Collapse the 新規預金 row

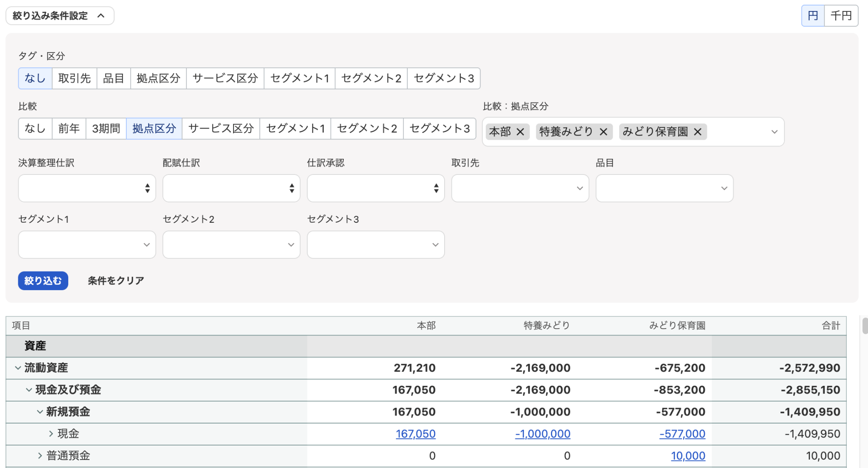[40, 412]
